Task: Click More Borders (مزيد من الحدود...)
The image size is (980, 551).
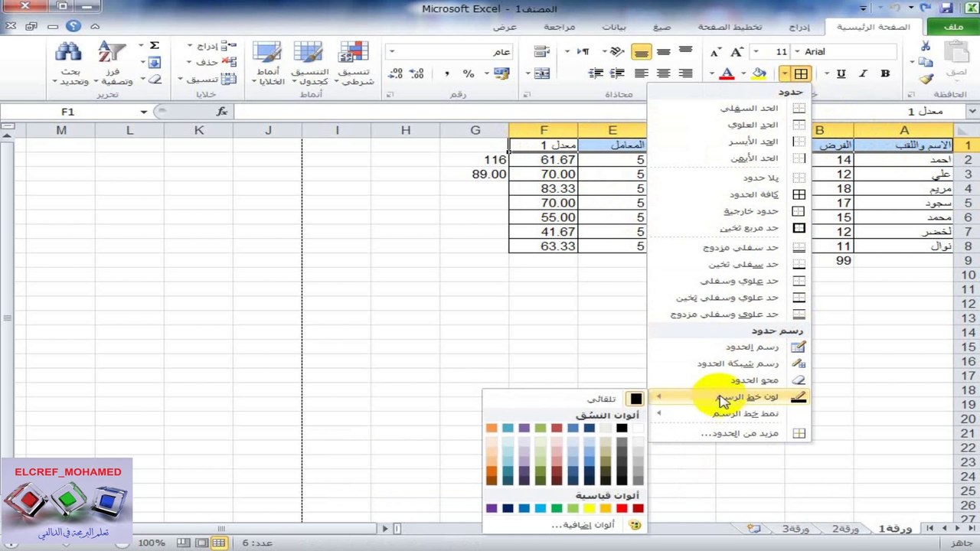Action: [729, 434]
